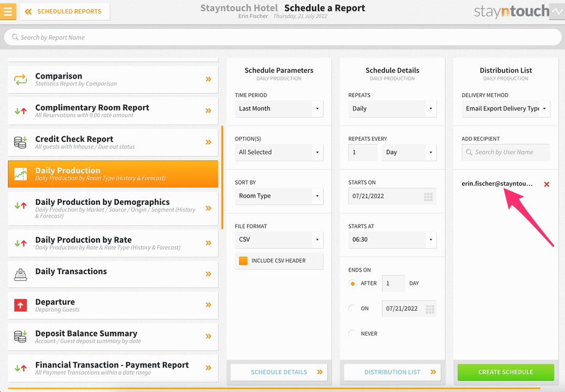Click the red Departure arrow icon
This screenshot has height=392, width=565.
pos(20,306)
